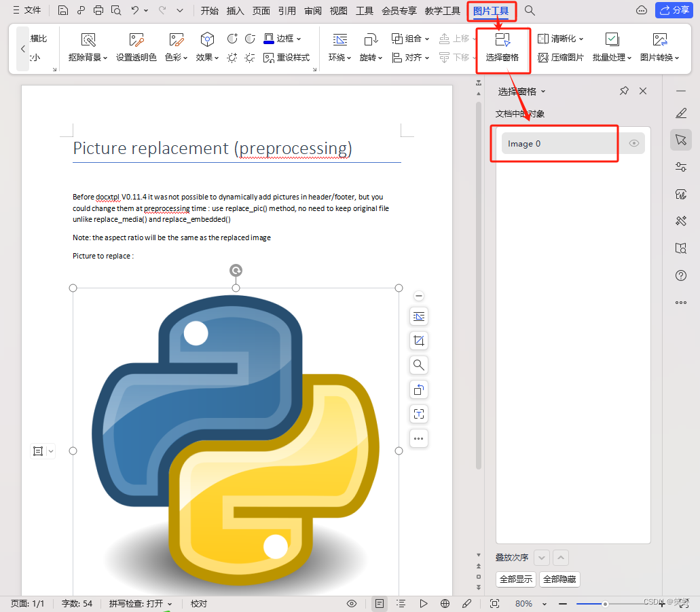Screen dimensions: 700x612
Task: Open the 文件 file menu
Action: click(27, 10)
